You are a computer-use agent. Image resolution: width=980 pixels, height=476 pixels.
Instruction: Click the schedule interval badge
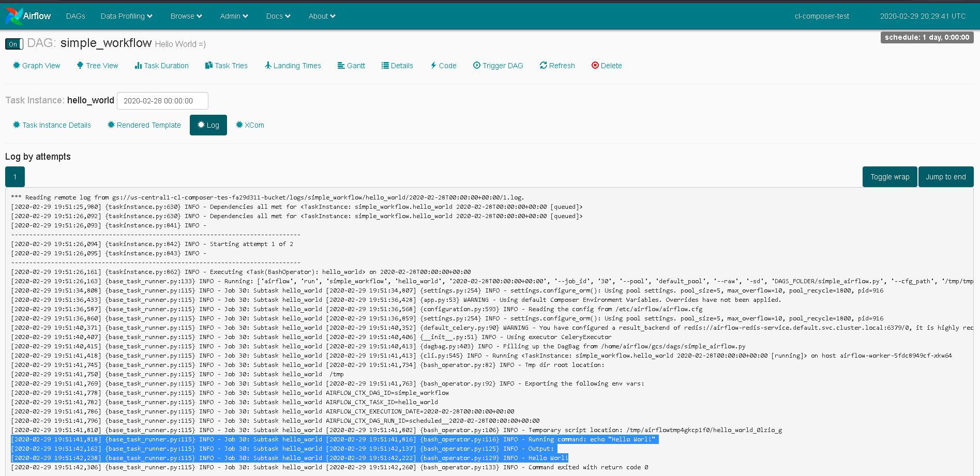pyautogui.click(x=927, y=37)
